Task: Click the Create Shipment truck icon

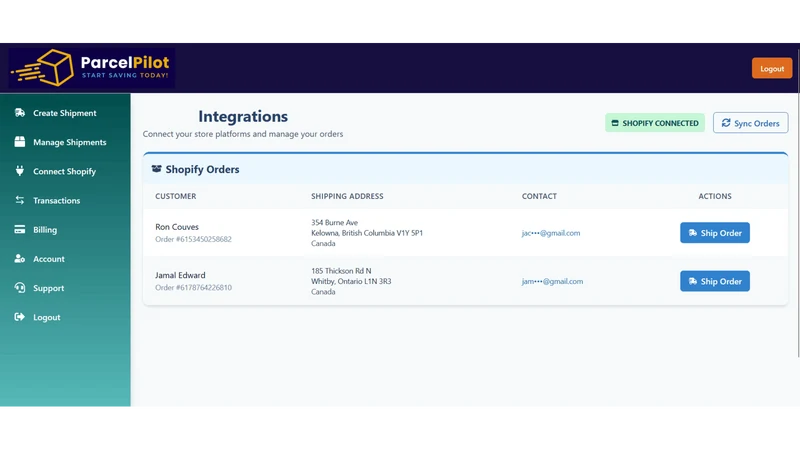Action: 20,113
